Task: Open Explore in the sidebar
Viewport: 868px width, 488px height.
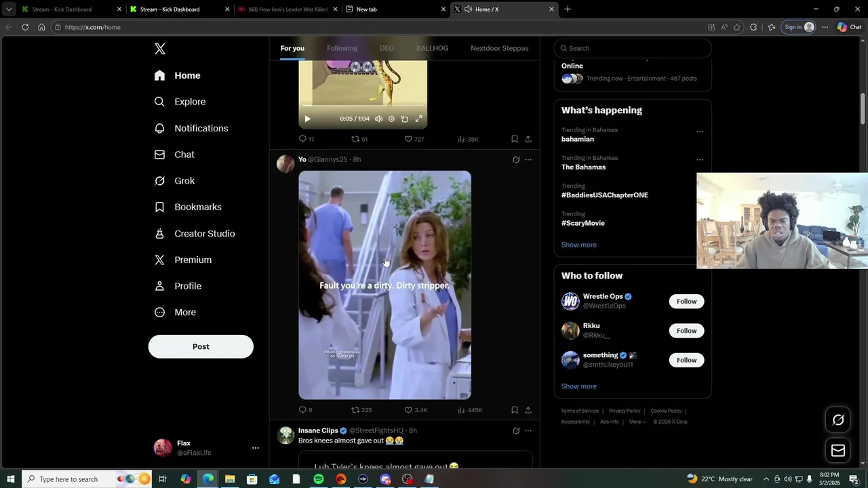Action: tap(180, 102)
